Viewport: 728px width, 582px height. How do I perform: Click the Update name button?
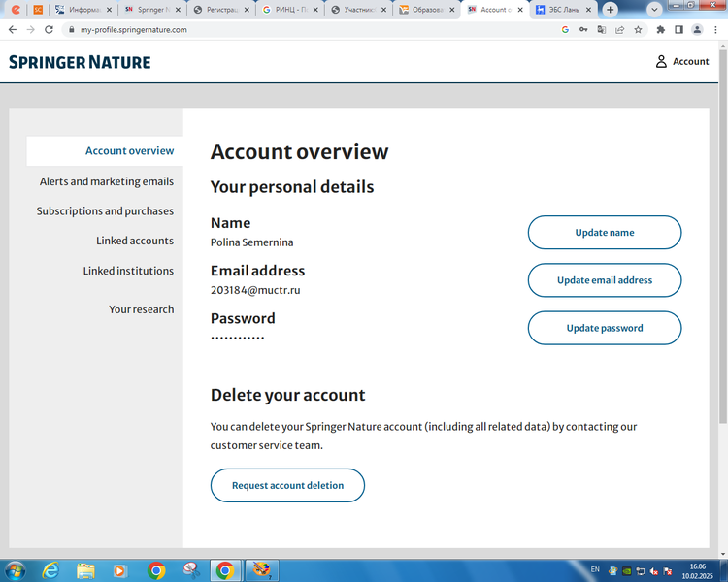(604, 233)
